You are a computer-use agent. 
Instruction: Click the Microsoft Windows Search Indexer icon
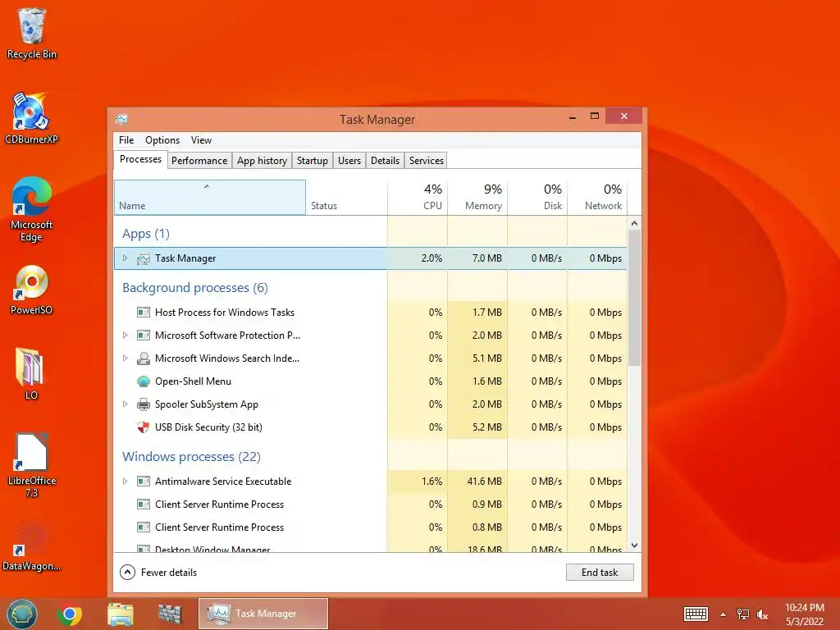(143, 358)
